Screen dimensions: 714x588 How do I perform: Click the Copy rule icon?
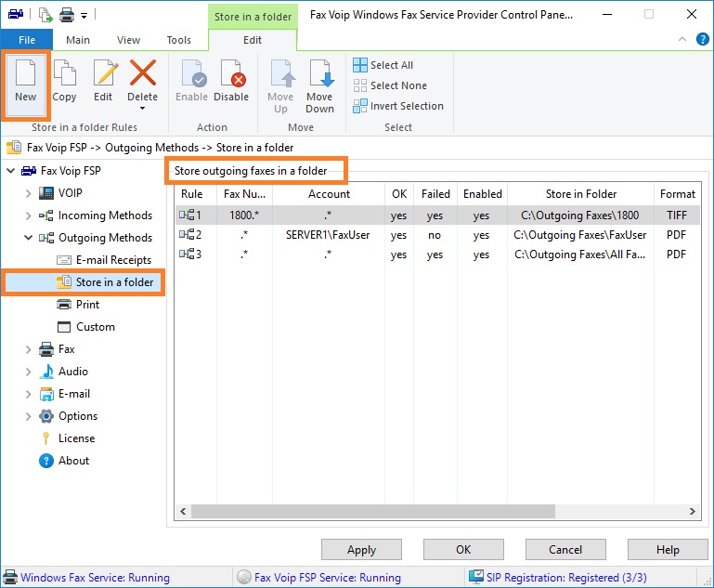coord(65,72)
